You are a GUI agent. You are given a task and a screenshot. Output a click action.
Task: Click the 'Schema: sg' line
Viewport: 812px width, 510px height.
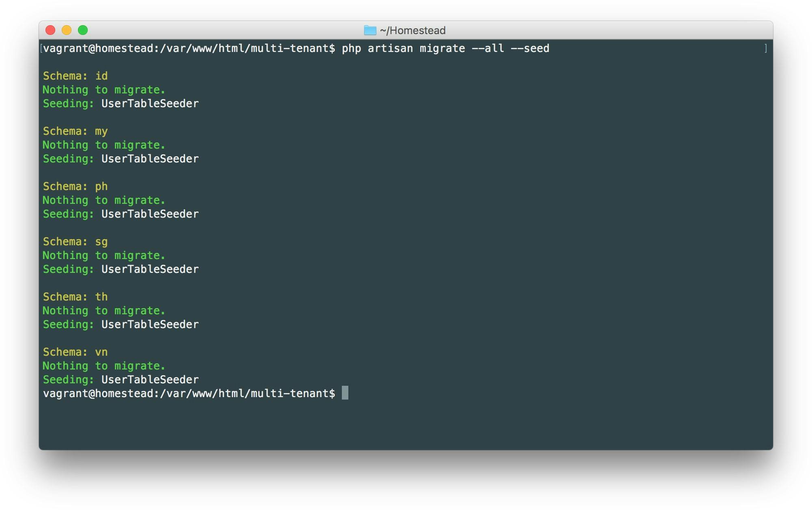[76, 242]
